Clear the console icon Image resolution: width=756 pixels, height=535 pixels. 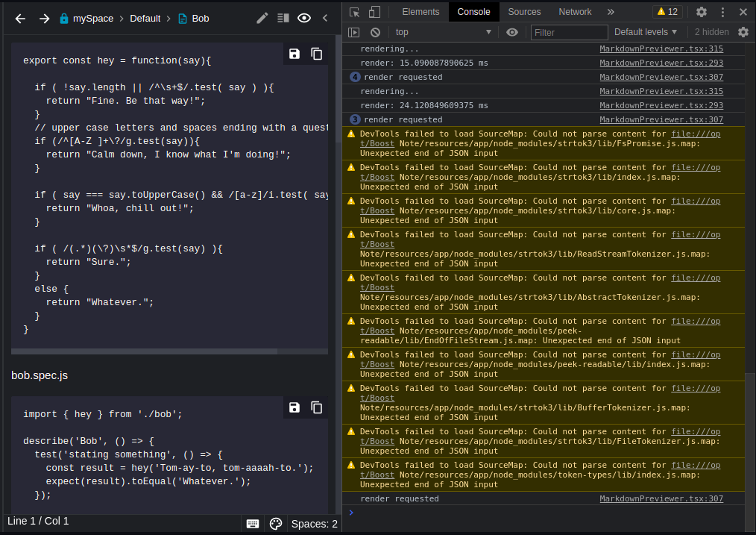375,32
